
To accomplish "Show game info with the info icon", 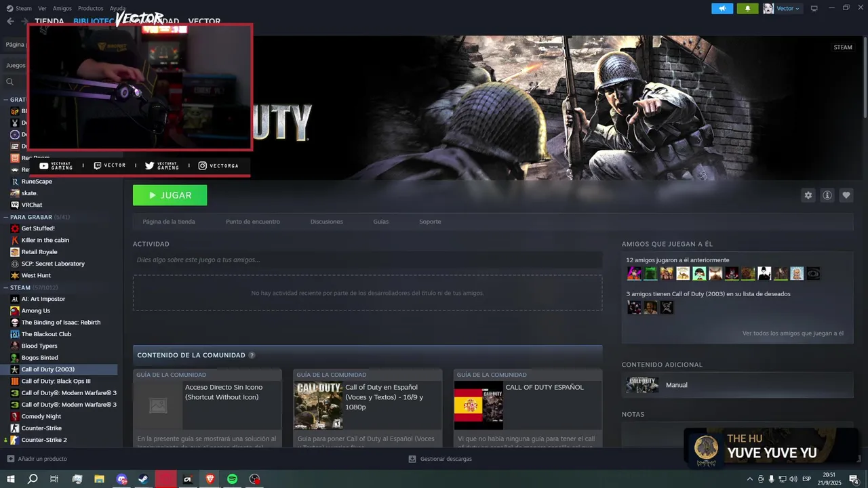I will tap(827, 195).
